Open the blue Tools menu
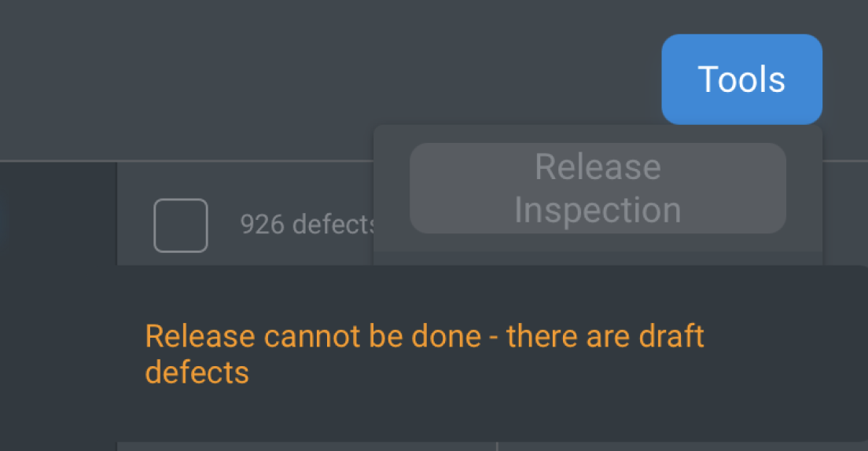The height and width of the screenshot is (451, 868). (x=741, y=79)
